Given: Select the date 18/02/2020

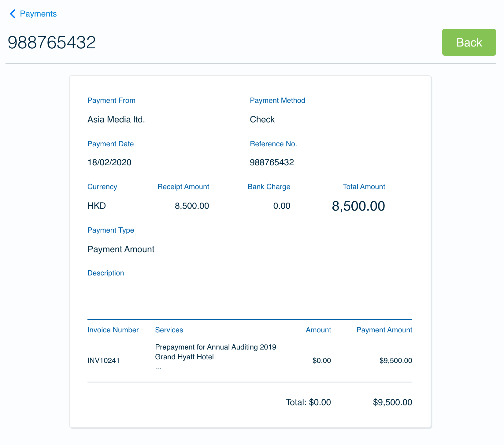Looking at the screenshot, I should (109, 162).
